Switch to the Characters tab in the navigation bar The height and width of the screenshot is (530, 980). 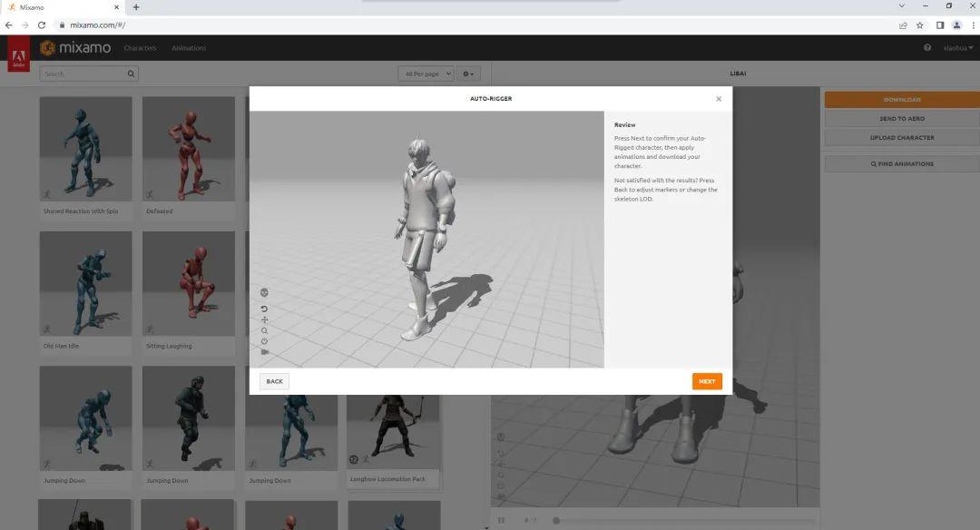[140, 48]
